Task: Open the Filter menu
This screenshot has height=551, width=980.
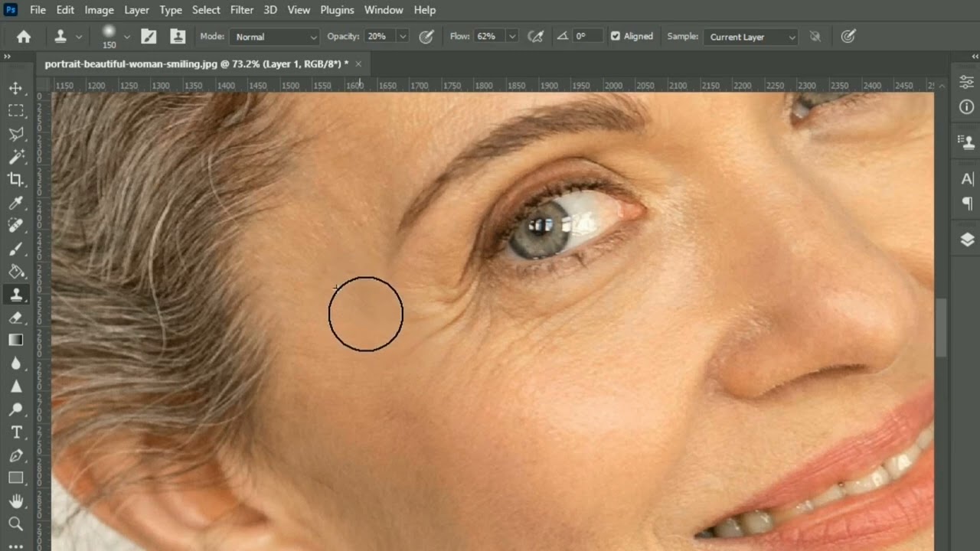Action: click(242, 10)
